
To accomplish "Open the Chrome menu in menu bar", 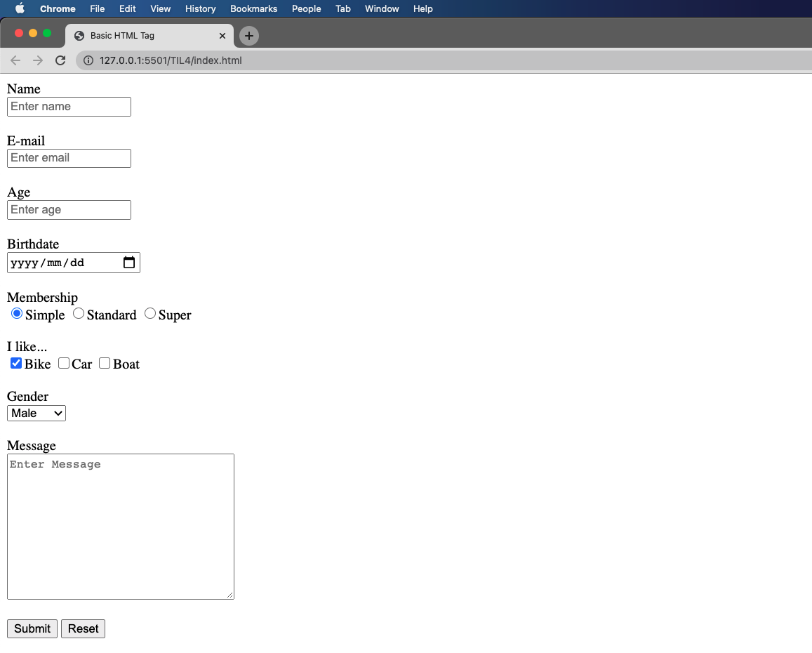I will point(58,9).
